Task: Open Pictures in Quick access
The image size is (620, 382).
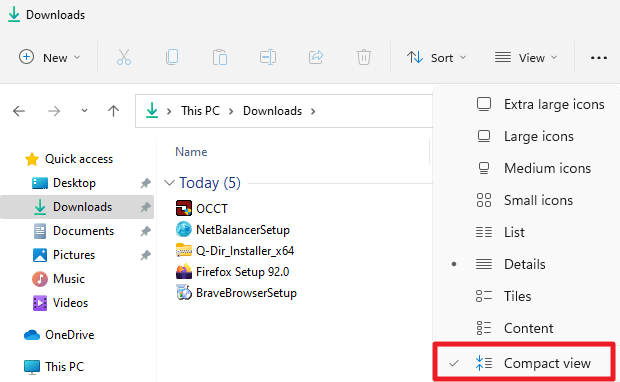Action: tap(74, 255)
